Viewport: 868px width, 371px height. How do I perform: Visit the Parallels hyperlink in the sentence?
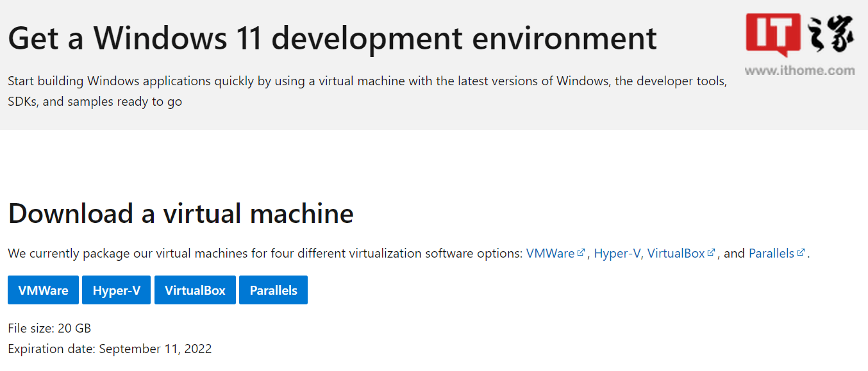click(771, 254)
